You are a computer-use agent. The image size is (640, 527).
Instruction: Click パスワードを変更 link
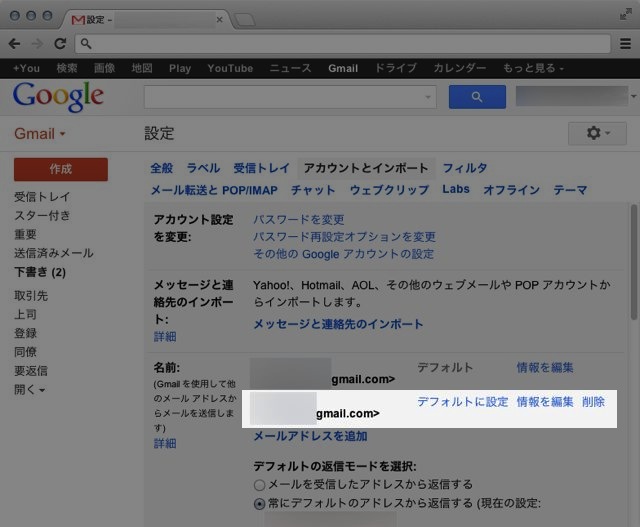[299, 220]
